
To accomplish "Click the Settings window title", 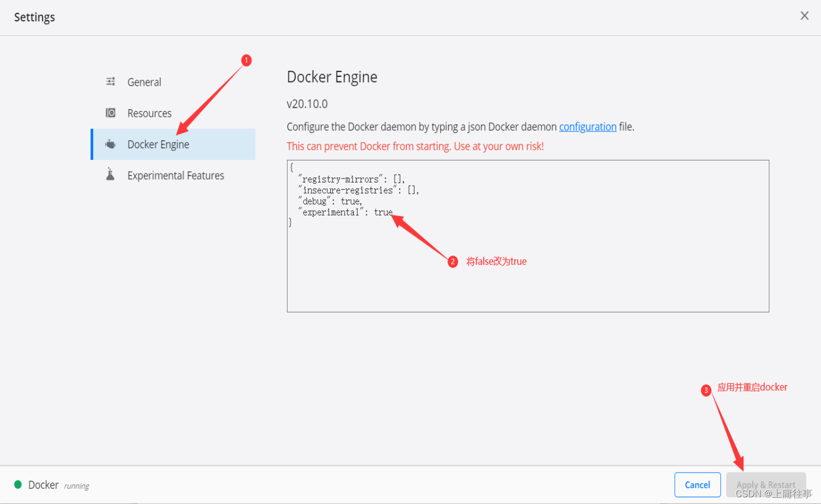I will click(34, 17).
